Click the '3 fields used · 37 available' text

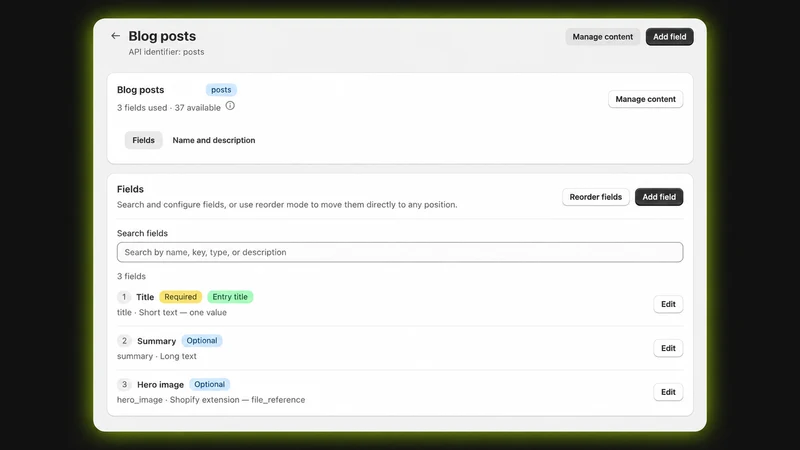[169, 108]
